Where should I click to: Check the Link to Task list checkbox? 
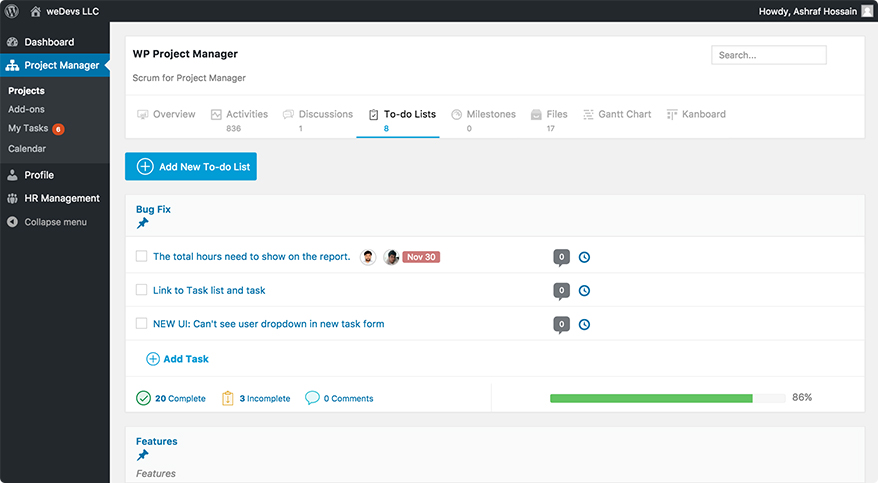click(142, 289)
